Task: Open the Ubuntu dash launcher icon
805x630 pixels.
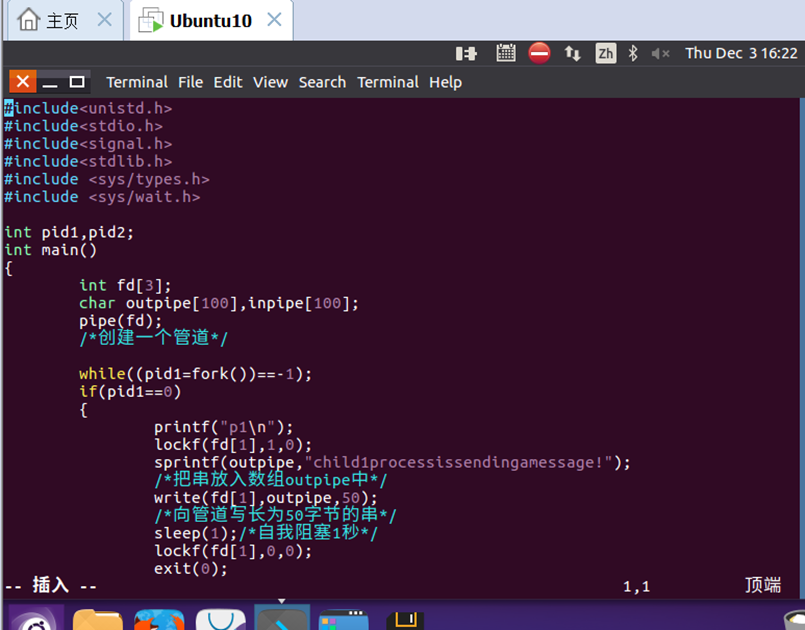Action: point(36,618)
